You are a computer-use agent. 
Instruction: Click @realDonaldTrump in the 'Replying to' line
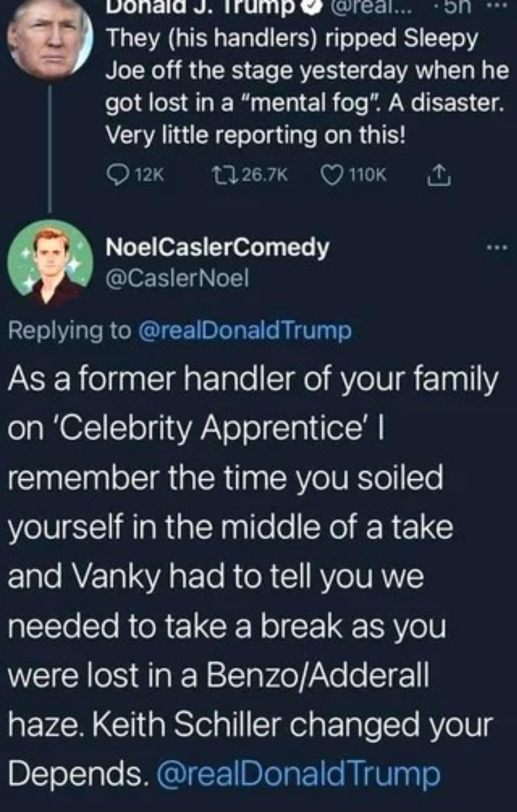245,330
